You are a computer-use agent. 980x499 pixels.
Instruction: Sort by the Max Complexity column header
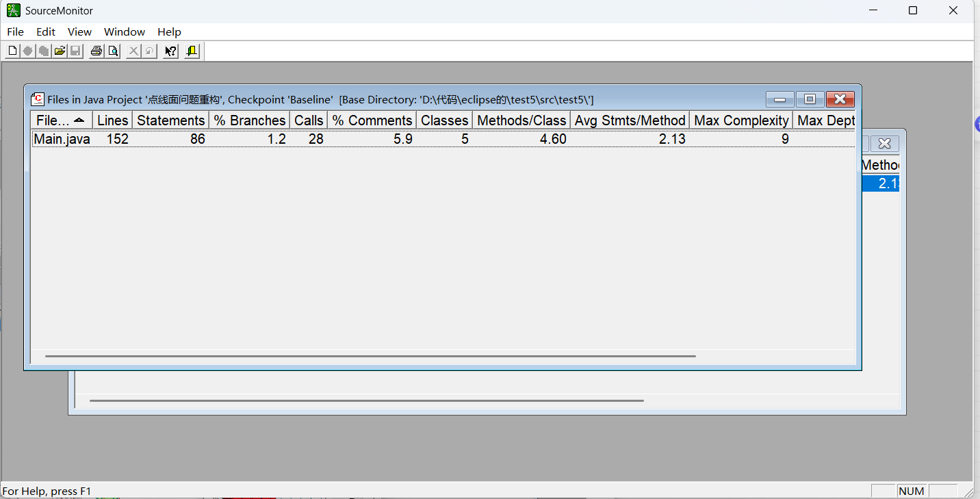[742, 120]
